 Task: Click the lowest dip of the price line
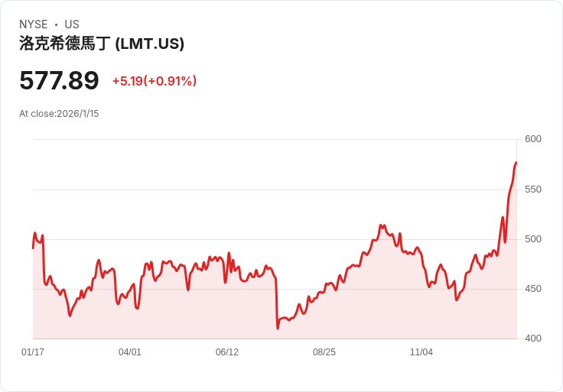click(x=278, y=329)
